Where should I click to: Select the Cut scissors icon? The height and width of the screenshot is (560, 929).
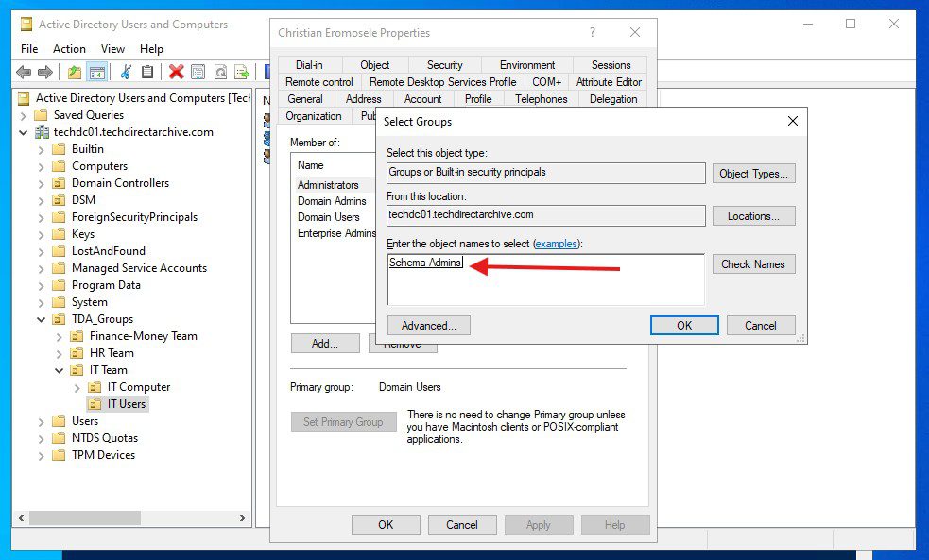click(x=128, y=71)
